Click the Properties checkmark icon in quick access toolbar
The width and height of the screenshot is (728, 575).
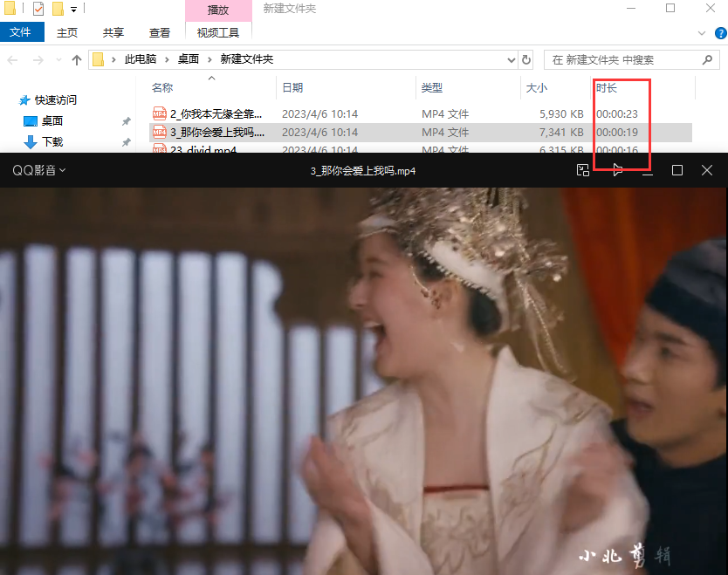coord(38,9)
